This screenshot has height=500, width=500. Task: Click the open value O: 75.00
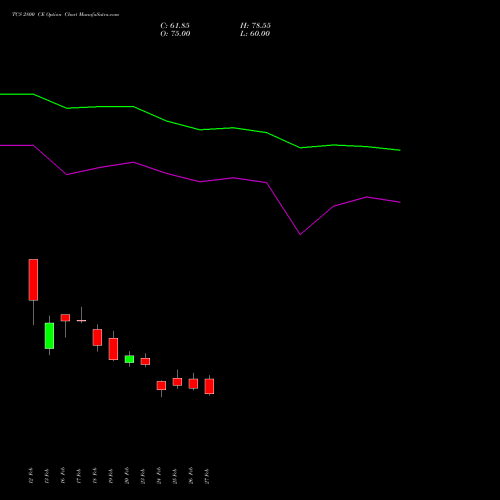point(175,34)
